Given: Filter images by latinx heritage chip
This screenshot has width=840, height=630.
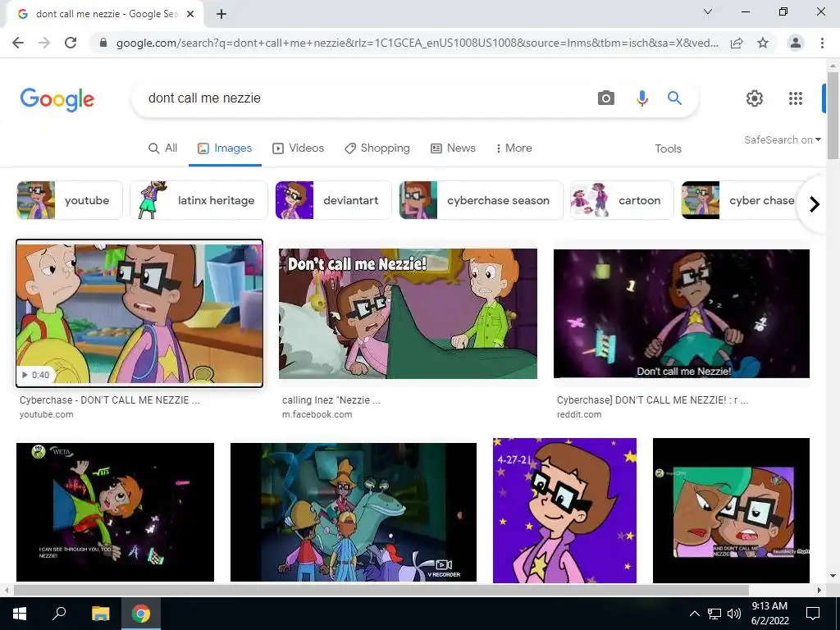Looking at the screenshot, I should pos(199,200).
